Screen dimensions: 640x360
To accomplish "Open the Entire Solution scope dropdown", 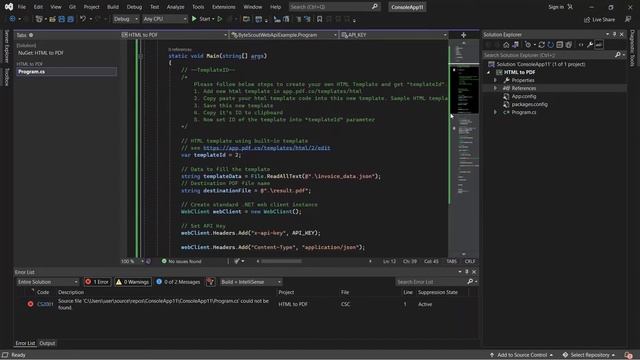I will pos(47,282).
